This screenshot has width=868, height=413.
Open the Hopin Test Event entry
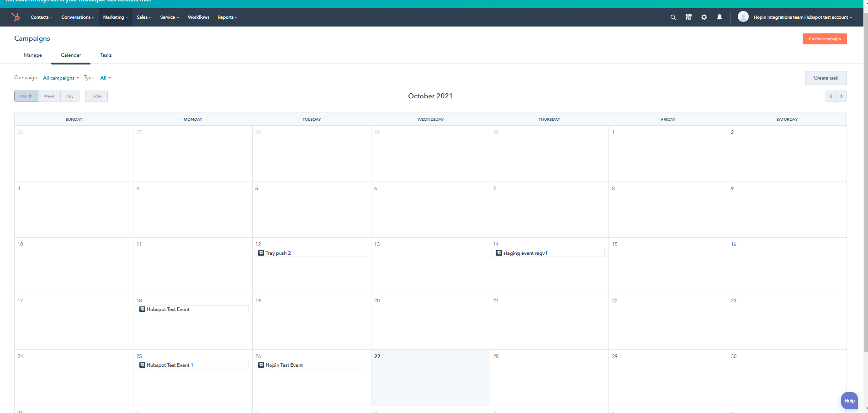pos(311,365)
